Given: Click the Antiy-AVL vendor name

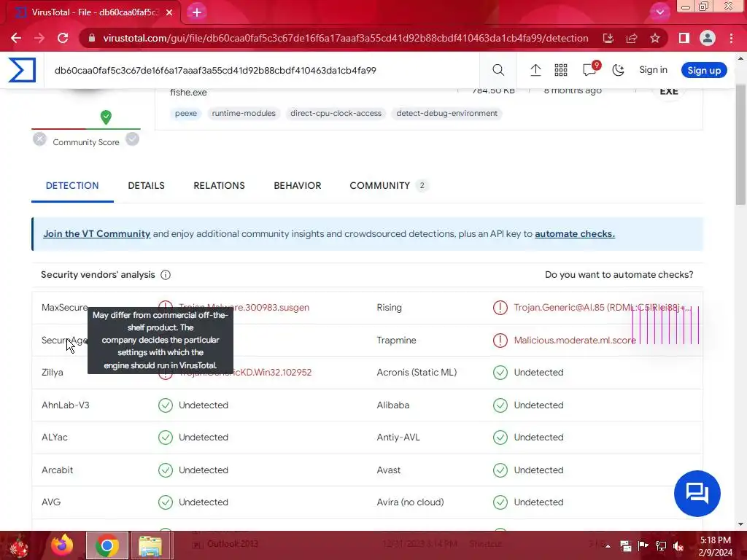Looking at the screenshot, I should (x=398, y=437).
